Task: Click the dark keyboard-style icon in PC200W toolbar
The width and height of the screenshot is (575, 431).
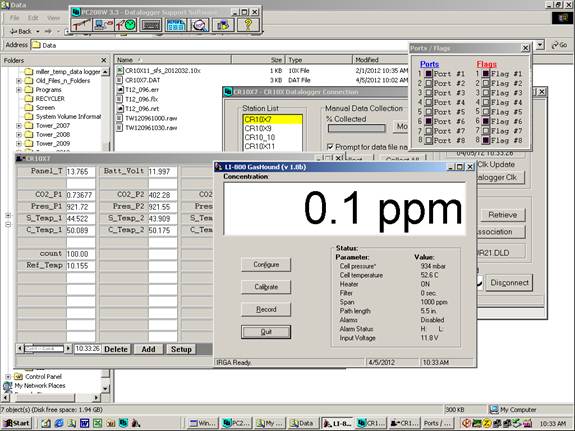Action: 151,25
